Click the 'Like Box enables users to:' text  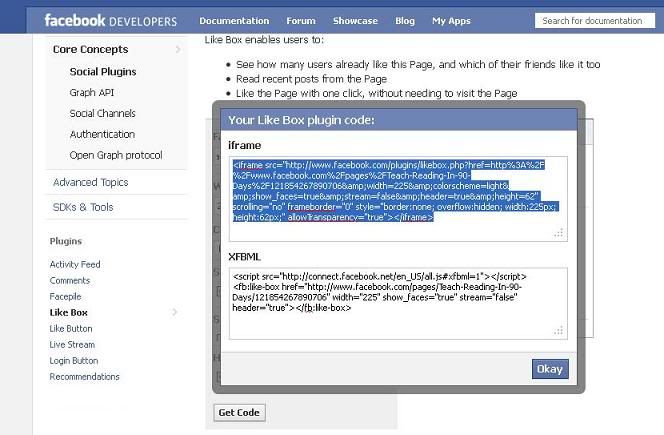point(264,40)
